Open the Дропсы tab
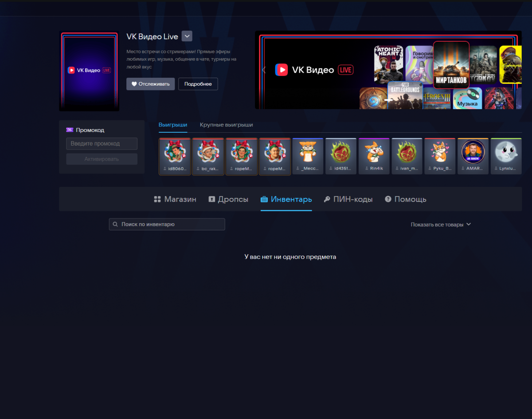Image resolution: width=532 pixels, height=419 pixels. coord(228,199)
